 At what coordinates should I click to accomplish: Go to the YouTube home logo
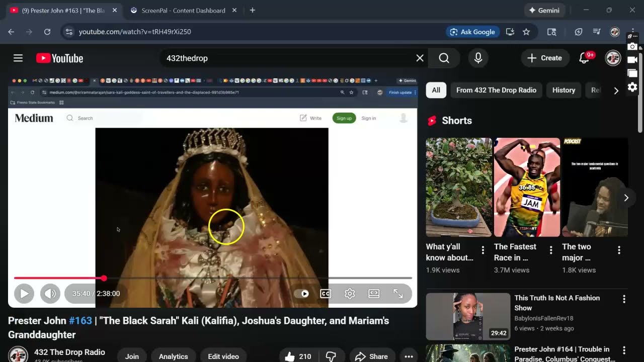(59, 58)
